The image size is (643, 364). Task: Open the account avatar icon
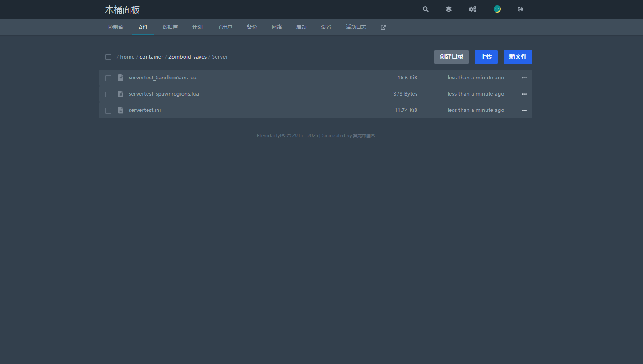point(497,9)
